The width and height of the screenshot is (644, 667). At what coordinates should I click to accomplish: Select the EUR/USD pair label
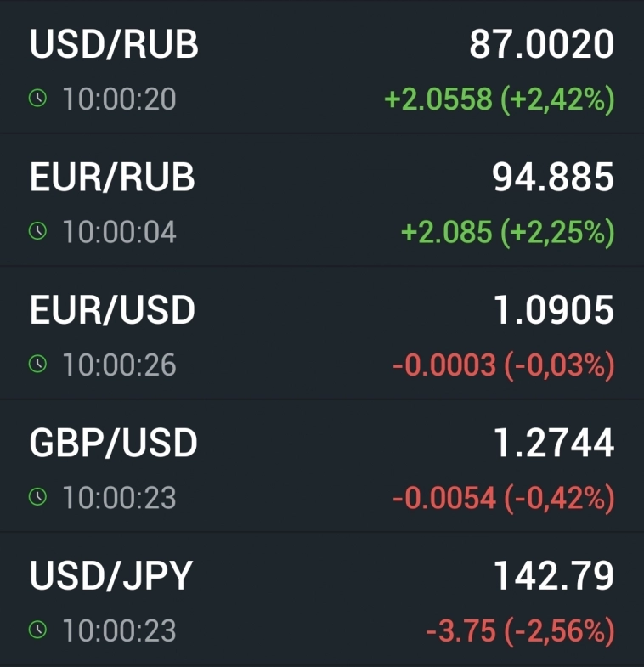(x=112, y=310)
